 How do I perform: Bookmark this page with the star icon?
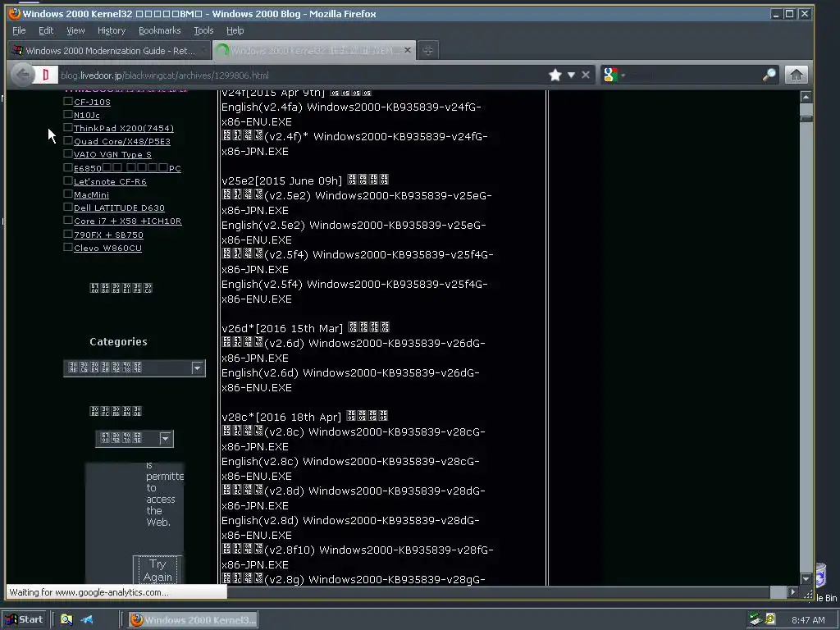point(555,75)
